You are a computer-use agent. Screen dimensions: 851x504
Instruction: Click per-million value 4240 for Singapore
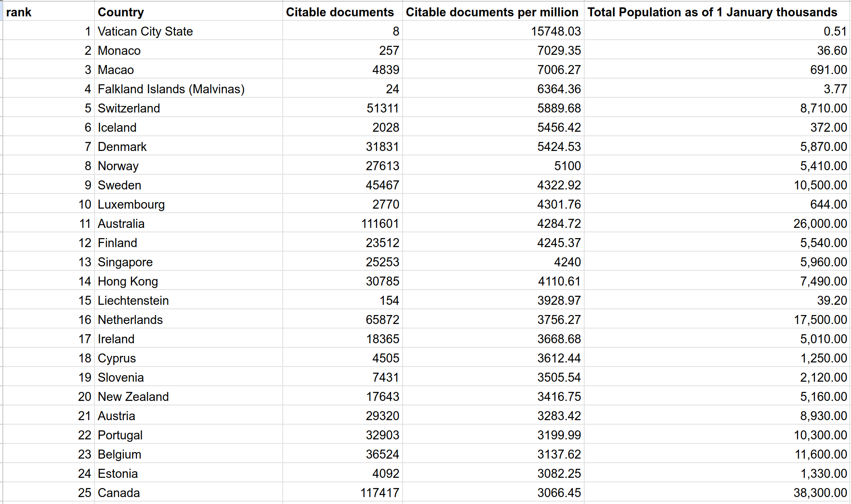click(493, 261)
